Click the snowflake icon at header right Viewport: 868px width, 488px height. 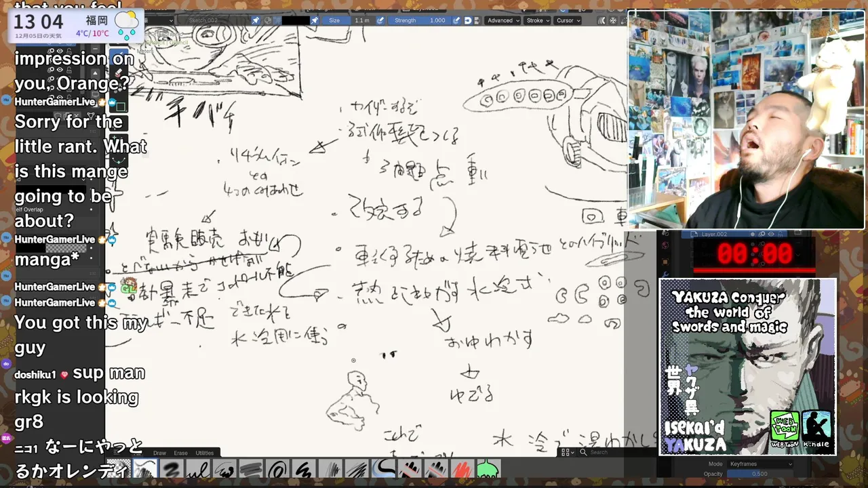pyautogui.click(x=613, y=20)
